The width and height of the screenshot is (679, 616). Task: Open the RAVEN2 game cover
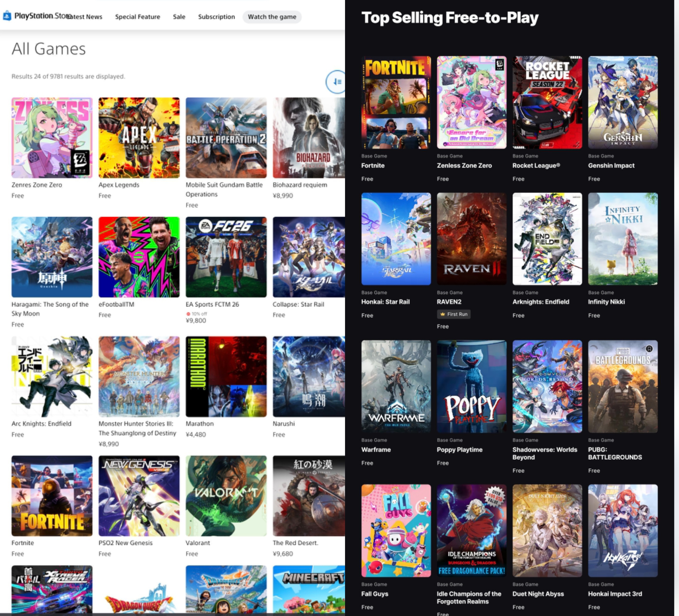471,239
